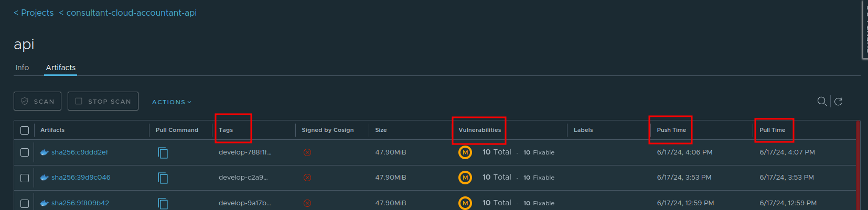Click unsigned cosign icon for develop-c2a9

(x=307, y=178)
